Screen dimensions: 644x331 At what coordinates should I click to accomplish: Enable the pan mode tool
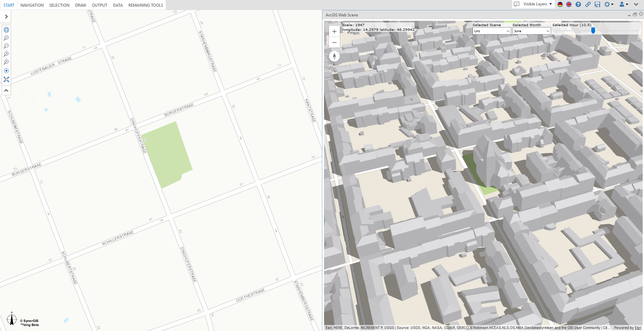pyautogui.click(x=6, y=79)
